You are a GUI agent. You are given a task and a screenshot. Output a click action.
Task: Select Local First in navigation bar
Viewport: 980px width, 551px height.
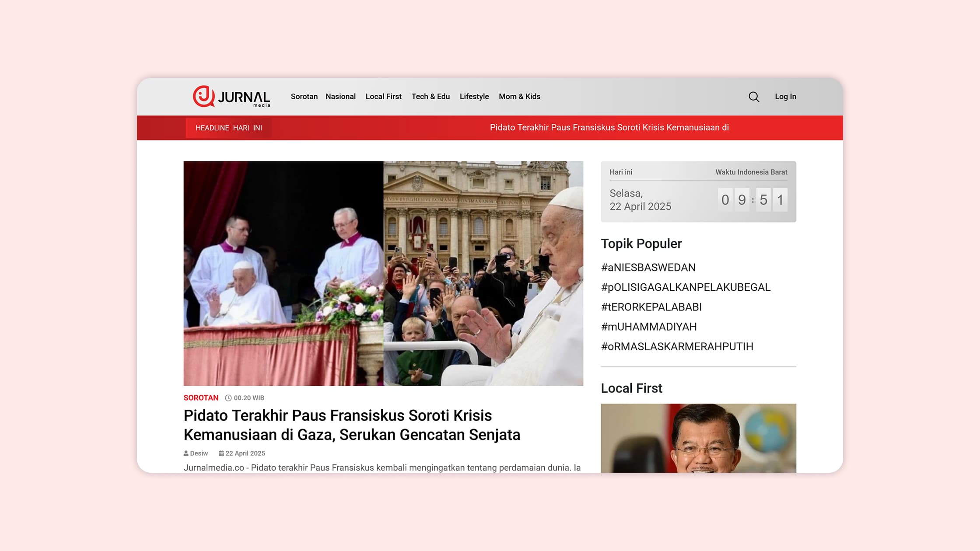(383, 97)
